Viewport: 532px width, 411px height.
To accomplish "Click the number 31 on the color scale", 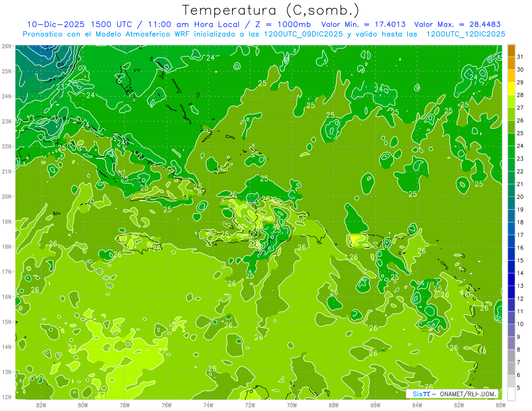I will 520,57.
